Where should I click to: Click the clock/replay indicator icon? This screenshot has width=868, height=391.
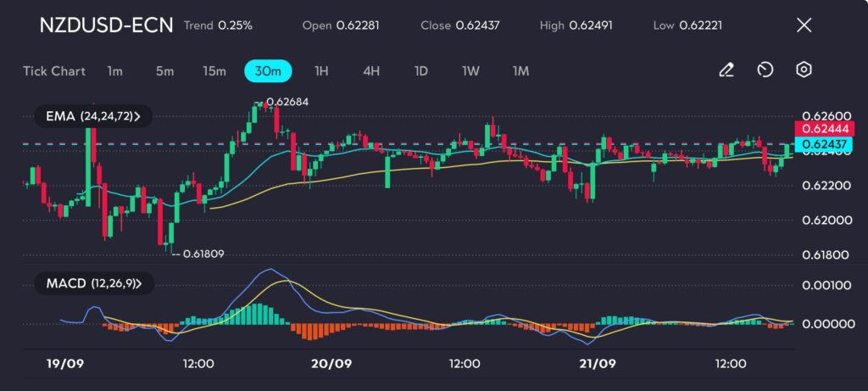point(765,70)
